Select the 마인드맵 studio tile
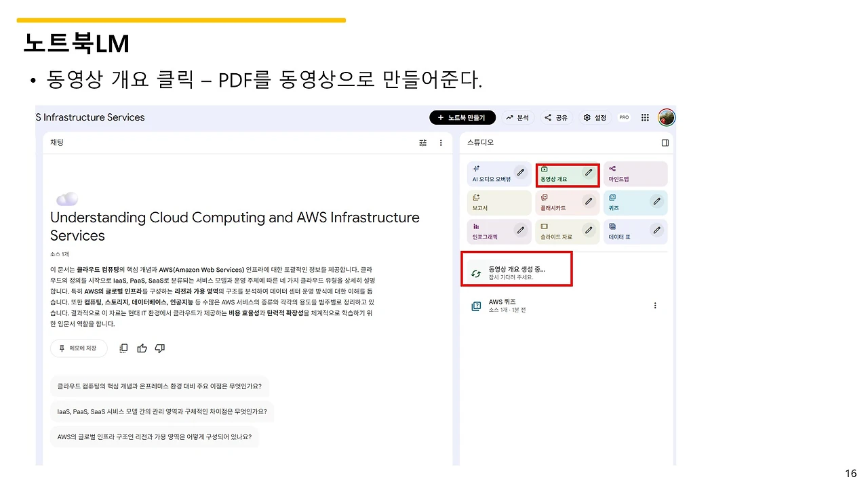868x488 pixels. coord(635,174)
